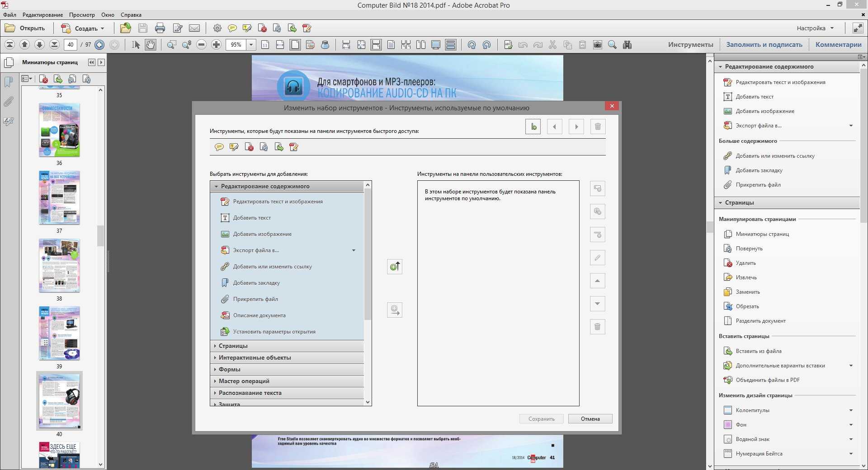Go to previous page arrow icon
This screenshot has height=470, width=868.
pyautogui.click(x=25, y=45)
